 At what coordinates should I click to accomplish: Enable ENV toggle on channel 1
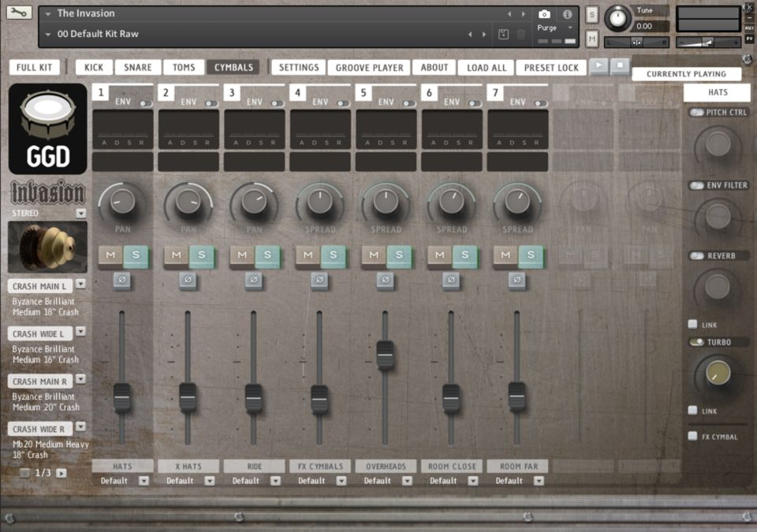coord(145,103)
